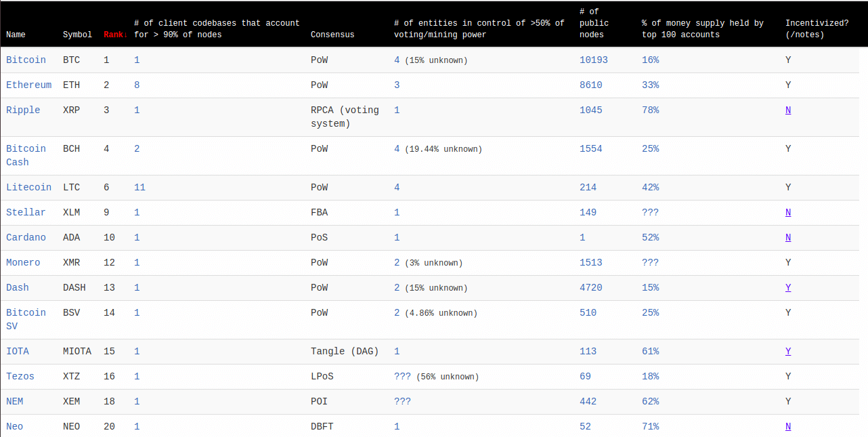
Task: Select the '(19.44% unknown)' note text
Action: coord(443,148)
